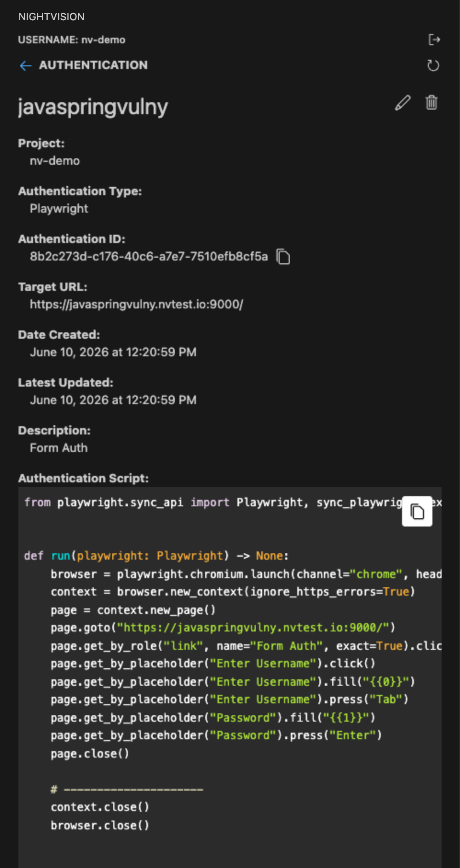460x868 pixels.
Task: Click the page.goto line in script
Action: (223, 628)
